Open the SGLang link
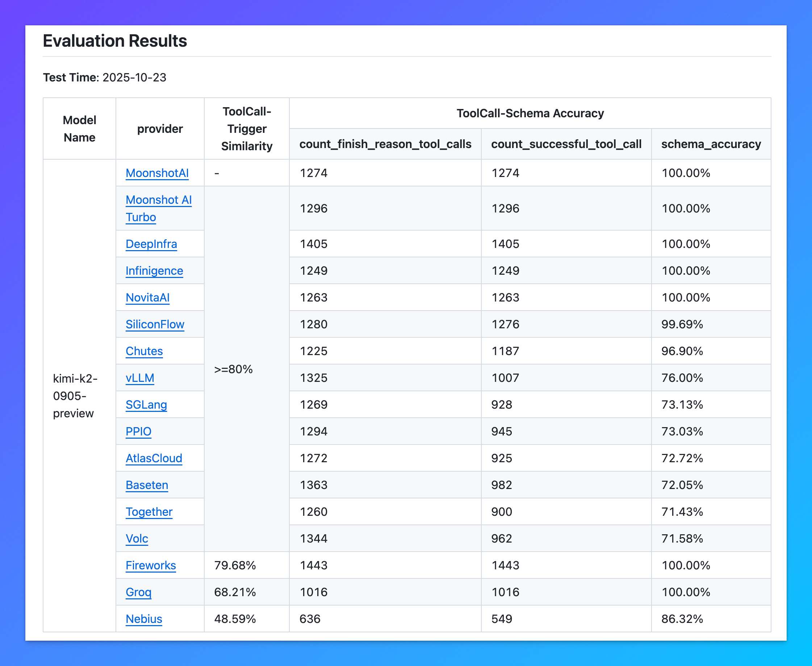 point(146,405)
